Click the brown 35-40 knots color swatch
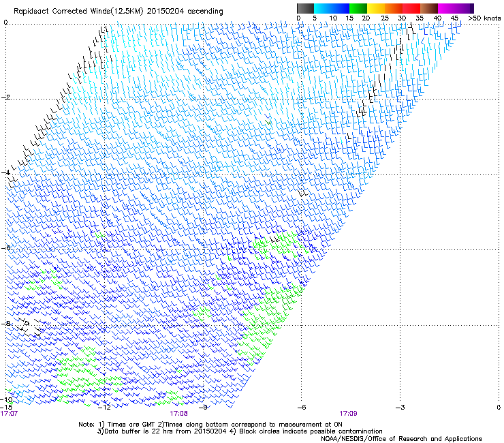The width and height of the screenshot is (504, 443). [429, 8]
